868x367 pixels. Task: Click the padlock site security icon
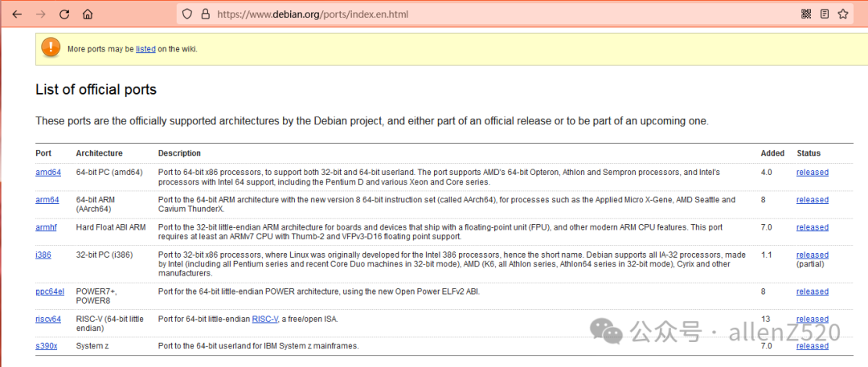[205, 14]
